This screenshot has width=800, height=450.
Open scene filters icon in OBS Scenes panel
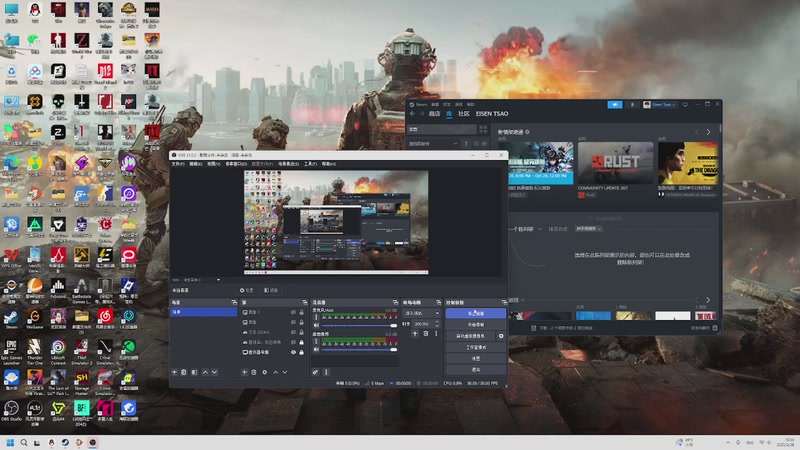pos(194,372)
